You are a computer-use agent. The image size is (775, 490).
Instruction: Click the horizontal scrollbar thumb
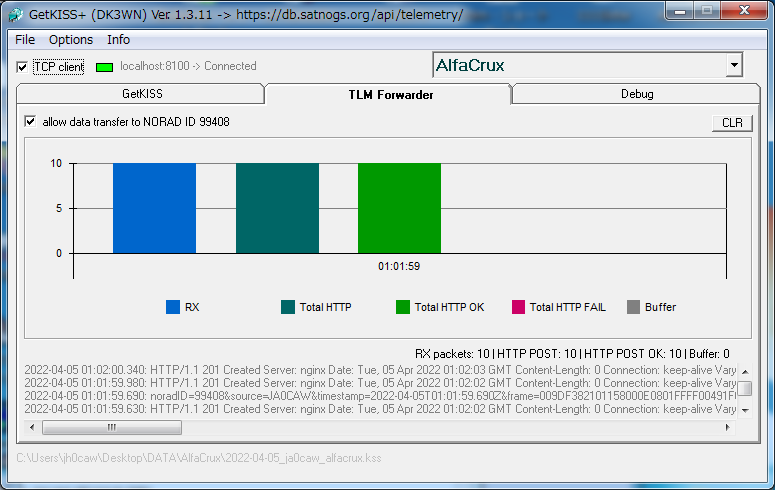coord(112,427)
